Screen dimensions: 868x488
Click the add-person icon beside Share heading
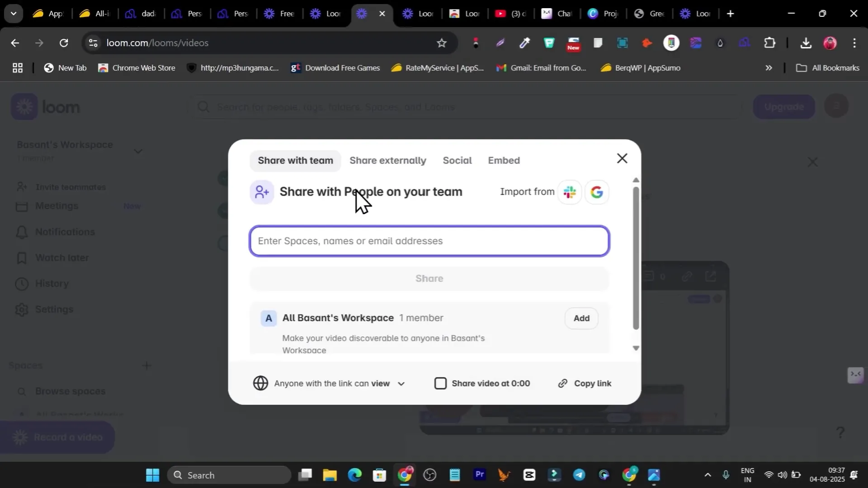coord(262,192)
